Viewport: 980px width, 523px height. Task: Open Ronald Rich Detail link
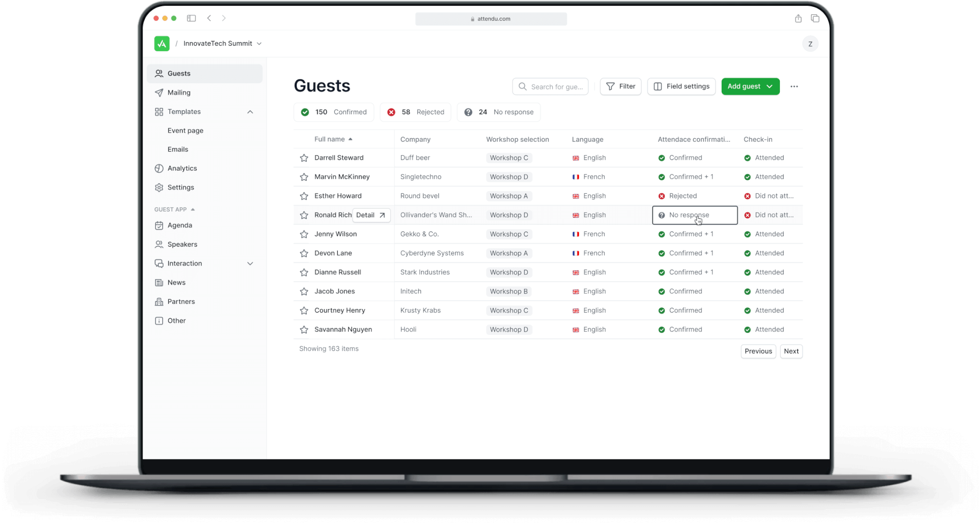tap(371, 215)
